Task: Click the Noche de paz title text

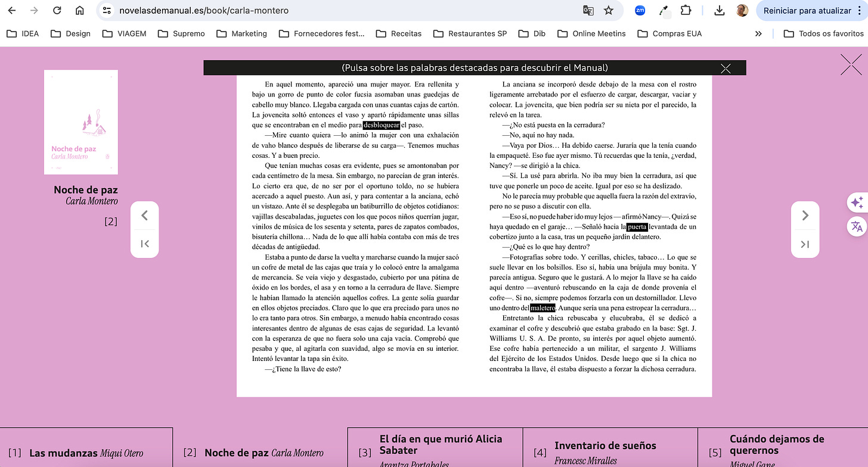Action: coord(86,189)
